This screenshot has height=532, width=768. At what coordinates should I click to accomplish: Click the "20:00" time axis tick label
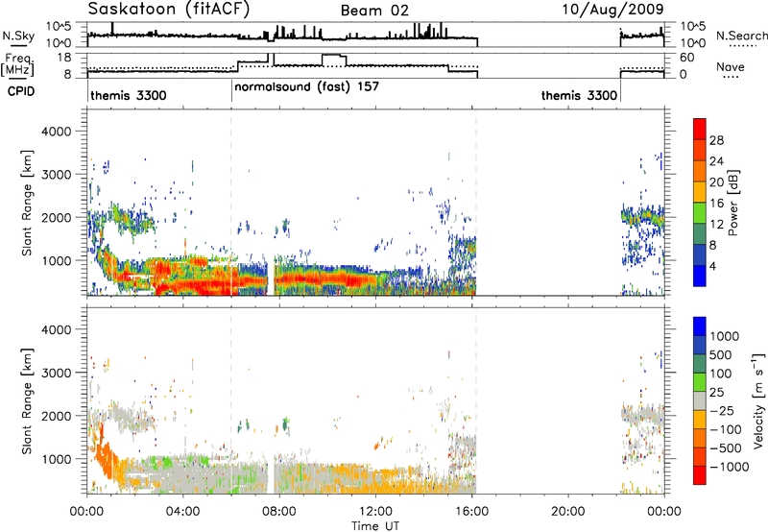(x=567, y=512)
